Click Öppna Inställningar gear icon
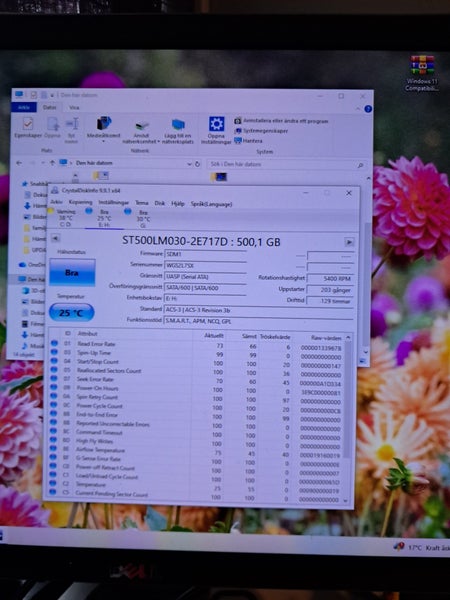This screenshot has height=600, width=450. [216, 130]
